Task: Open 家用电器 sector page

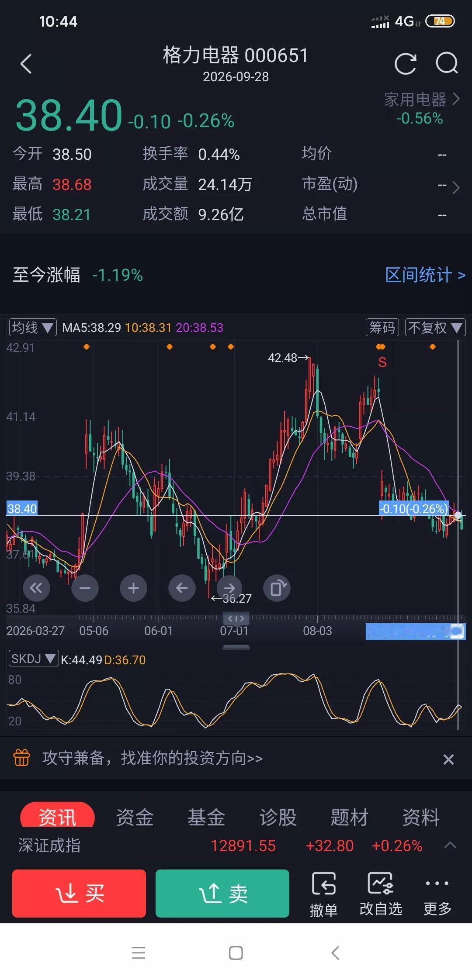Action: (x=422, y=100)
